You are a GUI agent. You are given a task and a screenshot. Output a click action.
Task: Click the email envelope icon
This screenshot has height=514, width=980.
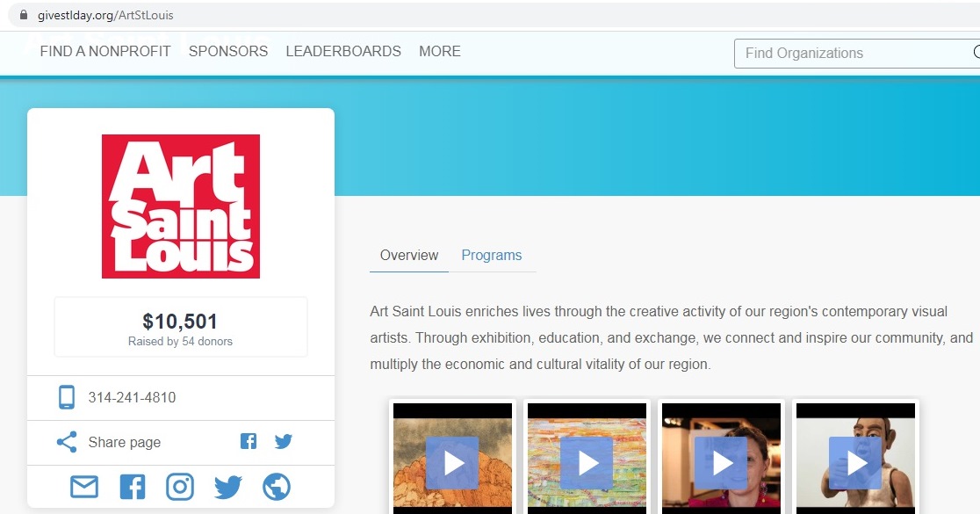pos(84,487)
